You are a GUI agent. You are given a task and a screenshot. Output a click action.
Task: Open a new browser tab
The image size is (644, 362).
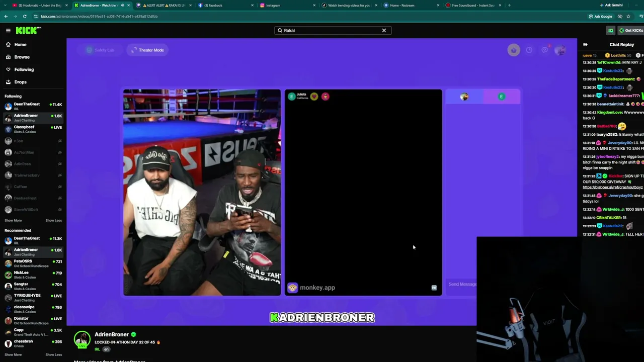tap(509, 5)
